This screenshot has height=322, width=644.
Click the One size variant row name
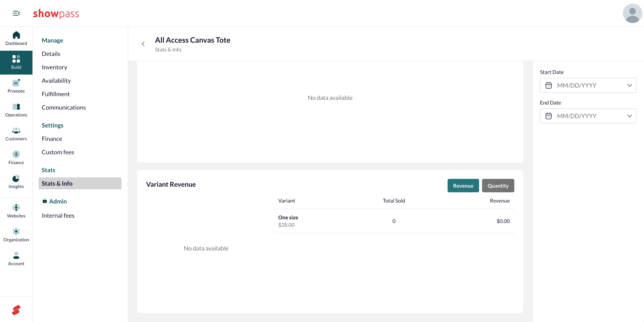click(x=288, y=217)
